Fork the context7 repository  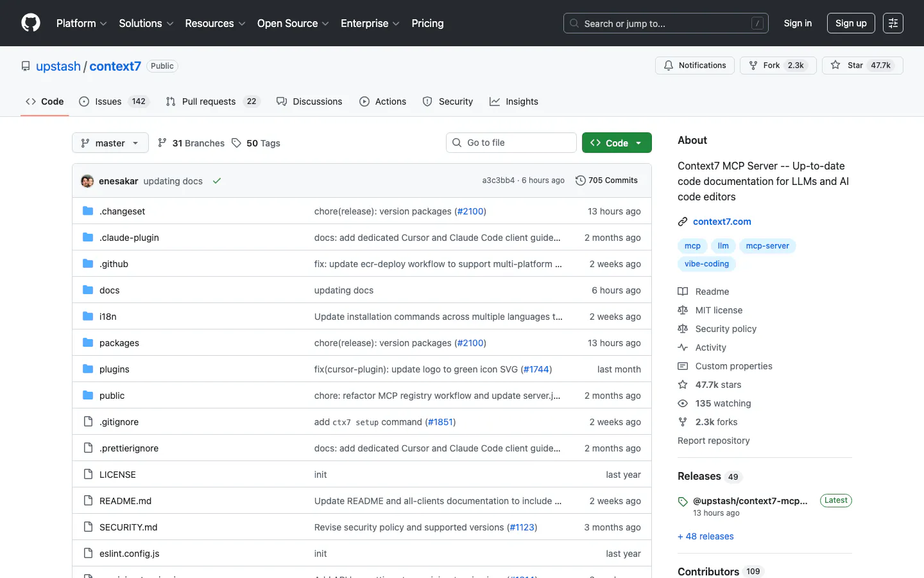(x=778, y=66)
